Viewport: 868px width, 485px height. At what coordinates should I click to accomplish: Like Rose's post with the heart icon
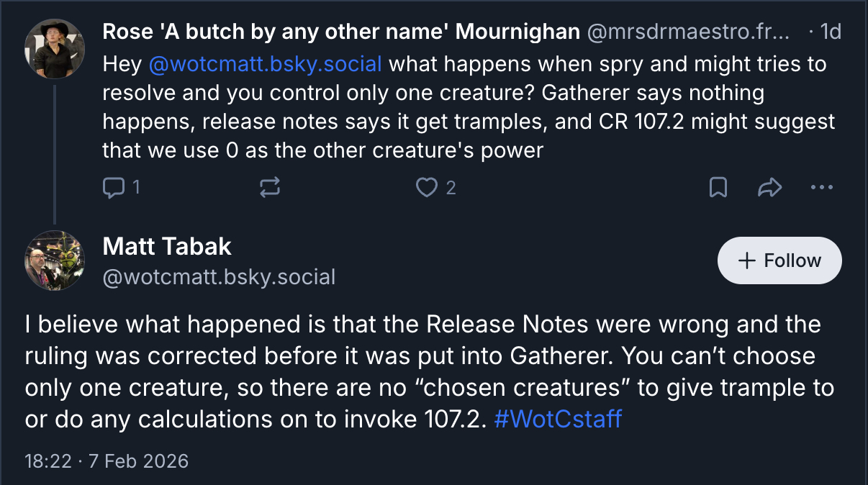[x=427, y=188]
